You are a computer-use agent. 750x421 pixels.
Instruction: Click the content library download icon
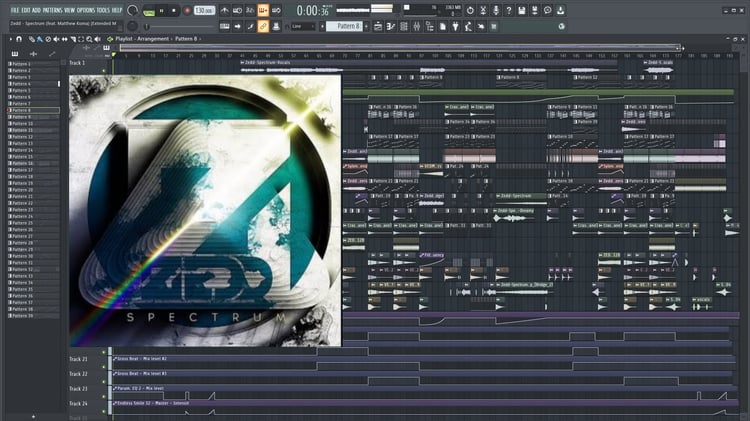(561, 10)
